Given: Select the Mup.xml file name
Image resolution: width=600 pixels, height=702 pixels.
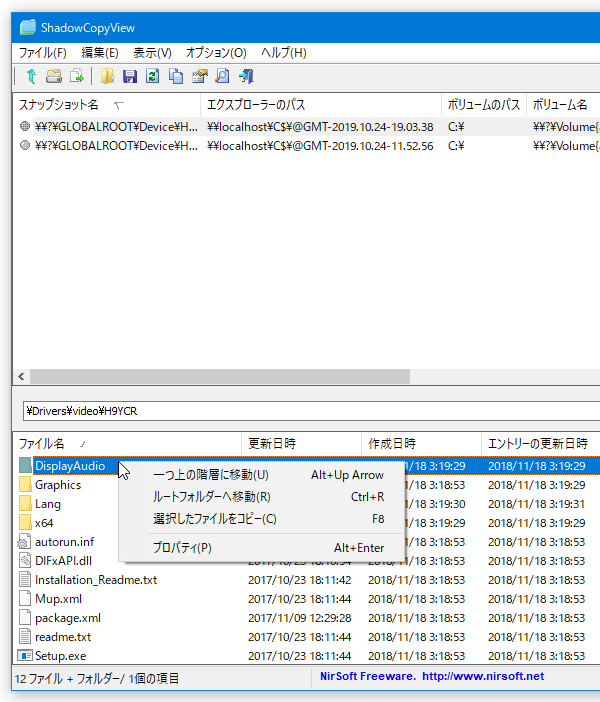Looking at the screenshot, I should [x=58, y=599].
